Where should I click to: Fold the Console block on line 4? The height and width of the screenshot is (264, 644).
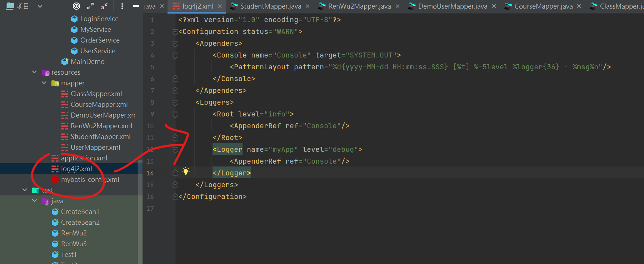[175, 55]
